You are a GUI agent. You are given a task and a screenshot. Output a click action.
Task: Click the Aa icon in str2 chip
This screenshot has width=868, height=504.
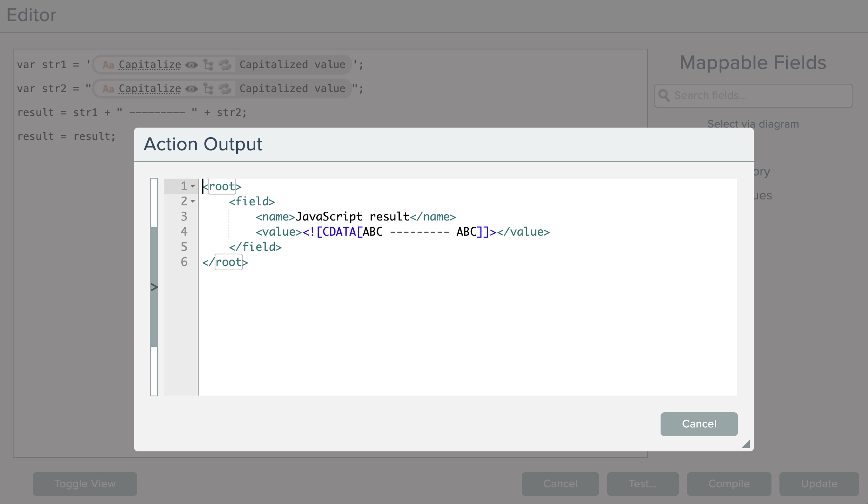(x=108, y=89)
